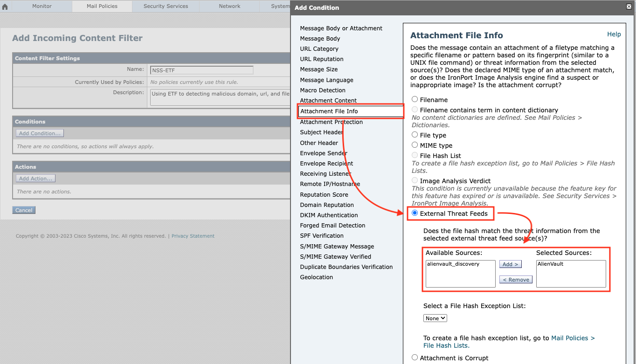Select the Domain Reputation condition
Image resolution: width=636 pixels, height=364 pixels.
click(x=326, y=205)
